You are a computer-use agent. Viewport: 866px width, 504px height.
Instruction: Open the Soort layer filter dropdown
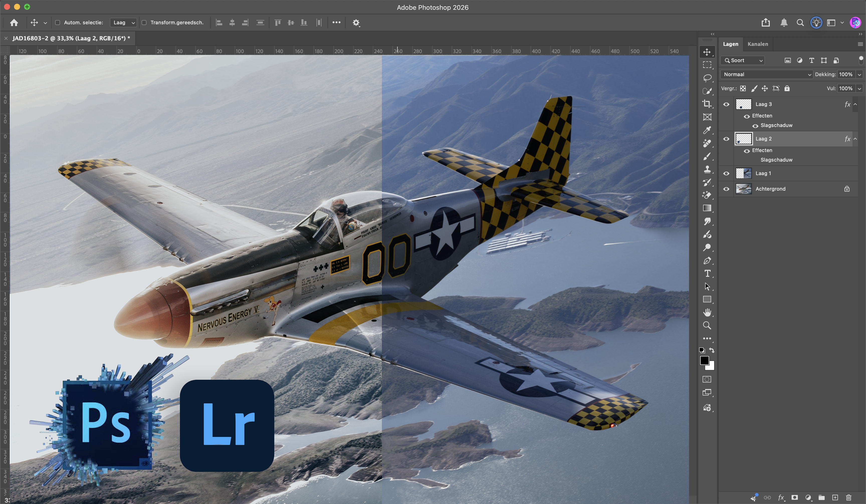(743, 60)
